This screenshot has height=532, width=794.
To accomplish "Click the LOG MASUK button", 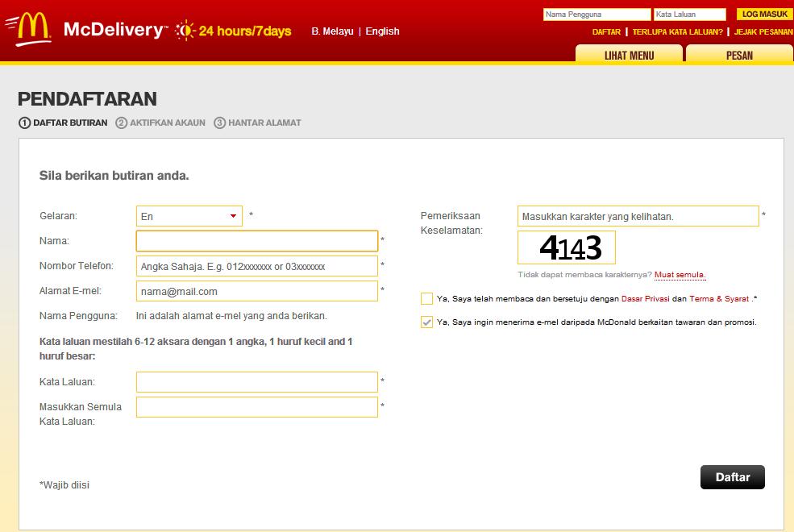I will click(765, 15).
